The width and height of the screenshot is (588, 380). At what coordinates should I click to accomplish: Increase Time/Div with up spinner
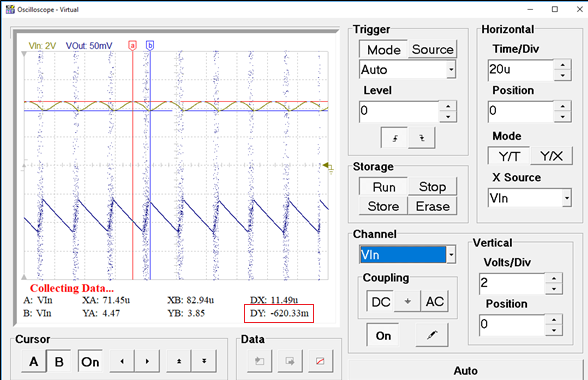click(x=562, y=65)
